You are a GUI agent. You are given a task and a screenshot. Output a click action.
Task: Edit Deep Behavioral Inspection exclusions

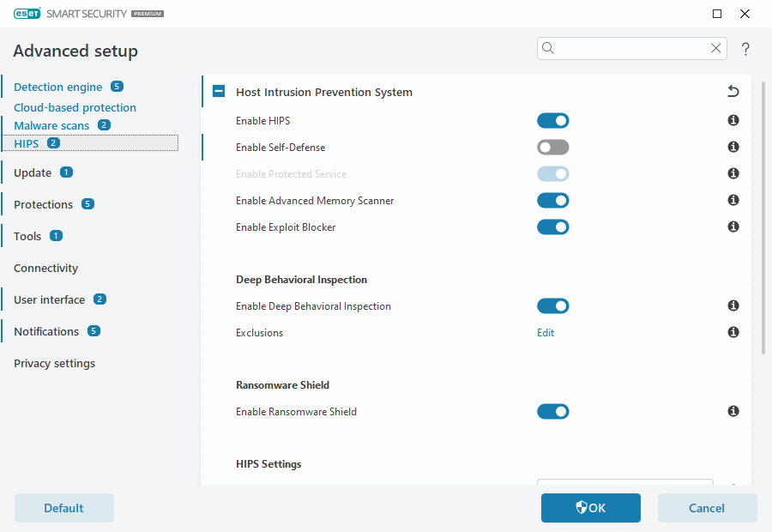(x=546, y=333)
